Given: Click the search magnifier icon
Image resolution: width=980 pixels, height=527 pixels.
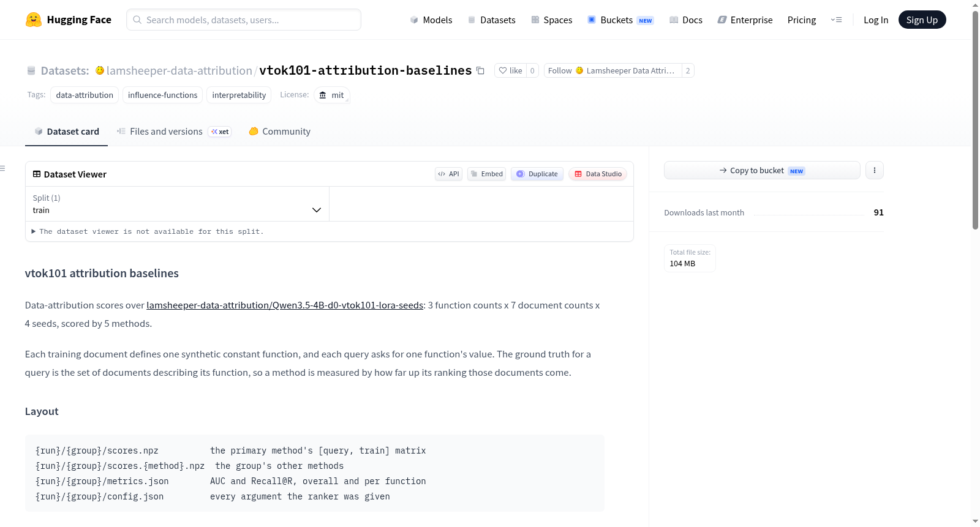Looking at the screenshot, I should [x=137, y=20].
